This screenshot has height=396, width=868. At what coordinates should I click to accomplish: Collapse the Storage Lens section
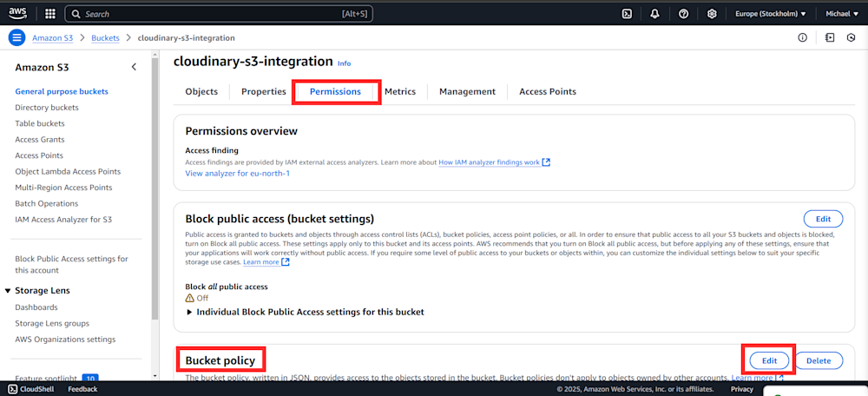pos(8,291)
